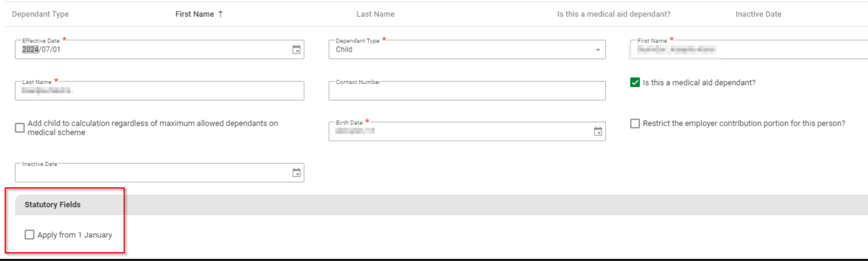Check 'Add child to calculation' checkbox
The image size is (868, 261).
coord(20,128)
